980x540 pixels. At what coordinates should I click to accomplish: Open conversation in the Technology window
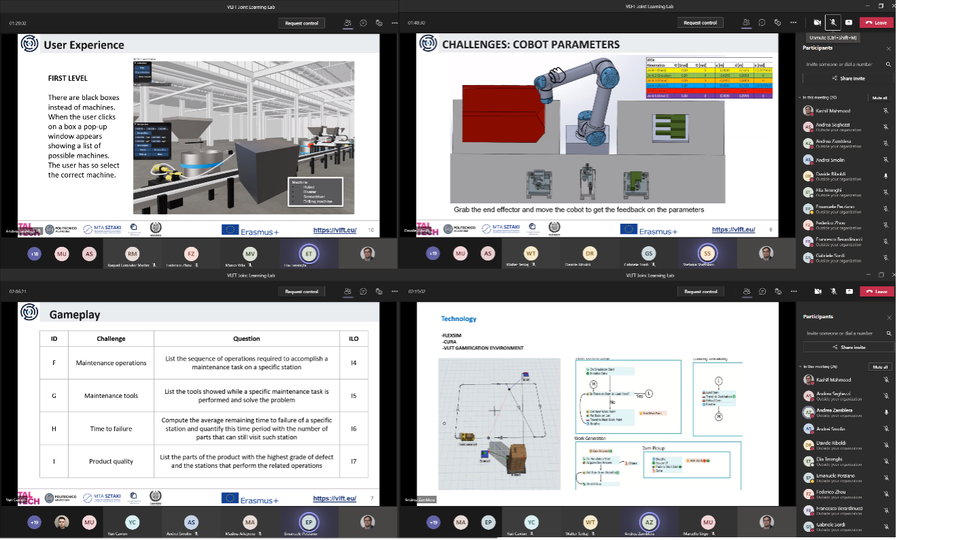coord(763,292)
